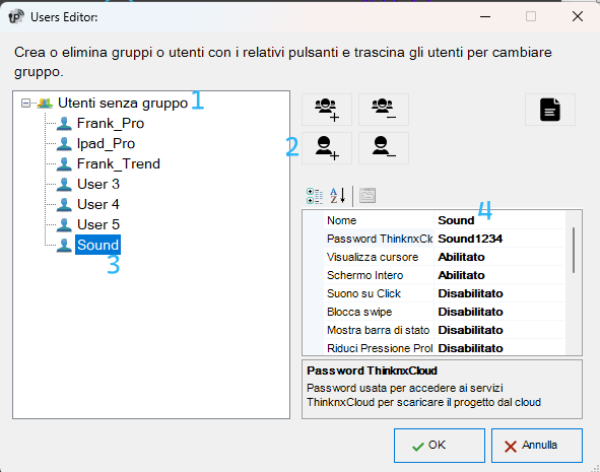This screenshot has height=472, width=600.
Task: Confirm with the OK button
Action: 439,445
